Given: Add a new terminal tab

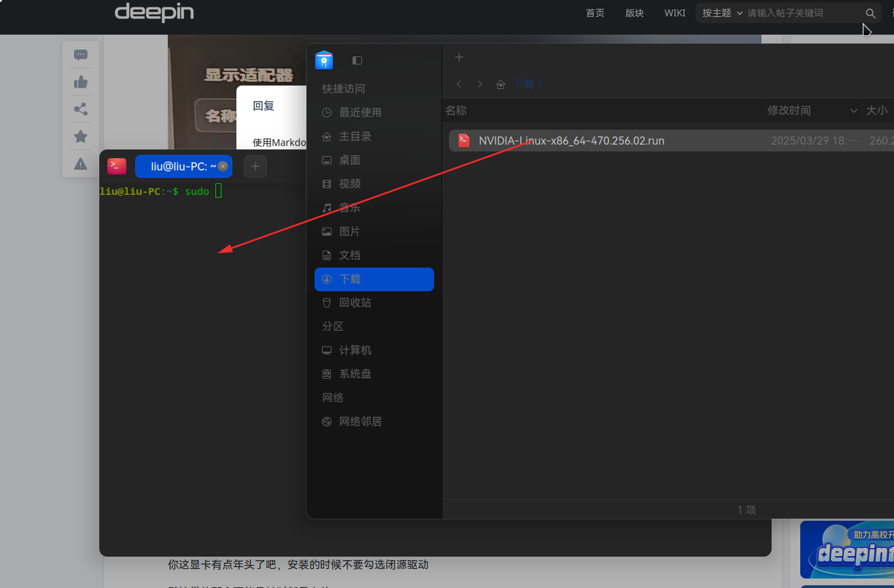Looking at the screenshot, I should pyautogui.click(x=255, y=166).
